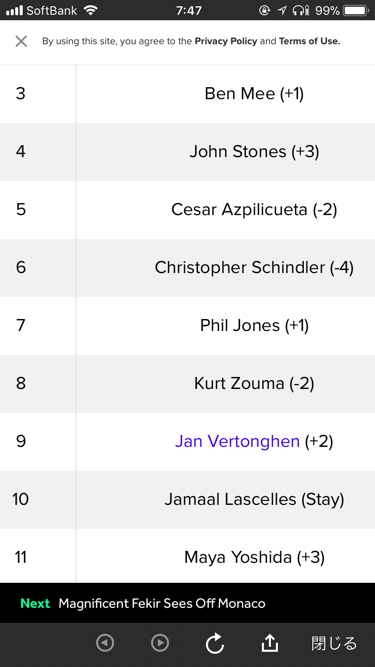Screen dimensions: 375x667
Task: Dismiss the privacy notice with the X icon
Action: 21,41
